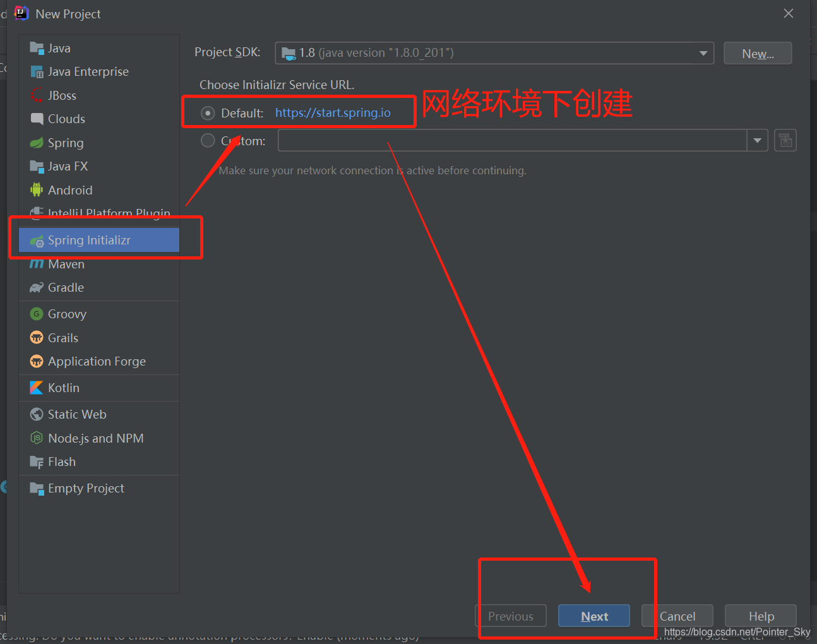
Task: Click the Android robot icon
Action: click(37, 190)
